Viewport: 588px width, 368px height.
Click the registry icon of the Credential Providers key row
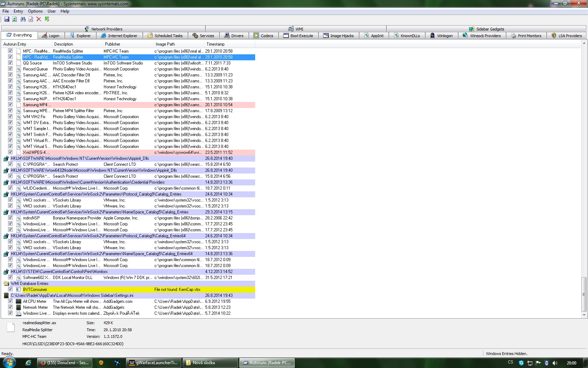tap(6, 182)
